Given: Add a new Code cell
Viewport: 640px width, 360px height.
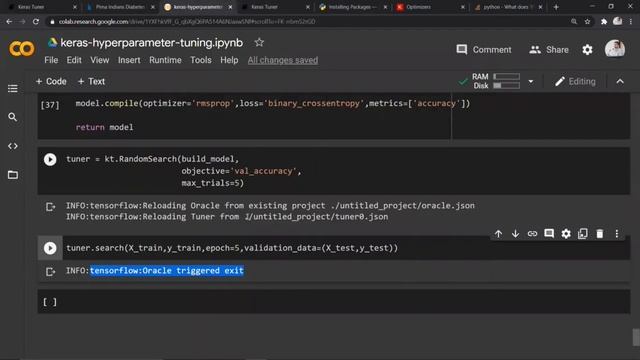Looking at the screenshot, I should pyautogui.click(x=51, y=82).
